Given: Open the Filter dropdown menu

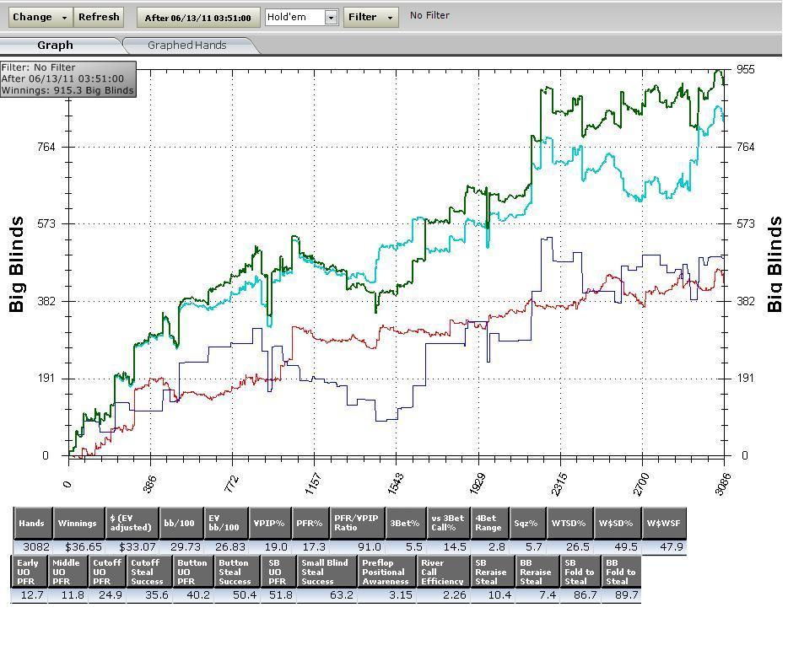Looking at the screenshot, I should (x=370, y=17).
